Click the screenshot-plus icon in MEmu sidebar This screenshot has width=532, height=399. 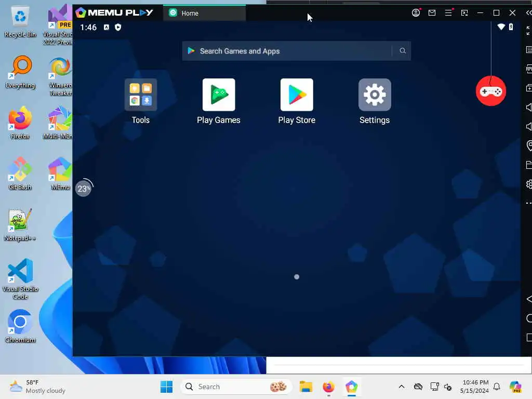coord(528,88)
